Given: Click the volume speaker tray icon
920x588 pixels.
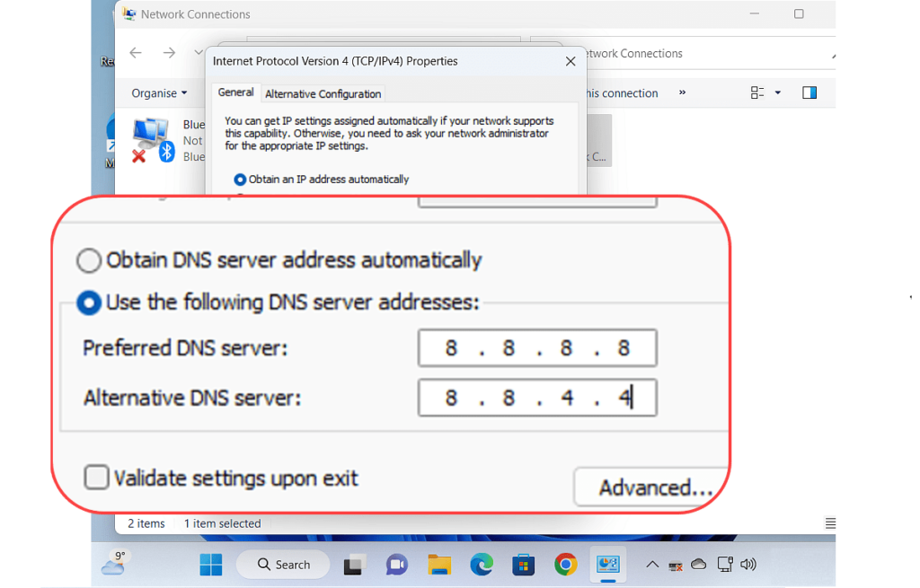Looking at the screenshot, I should (748, 565).
